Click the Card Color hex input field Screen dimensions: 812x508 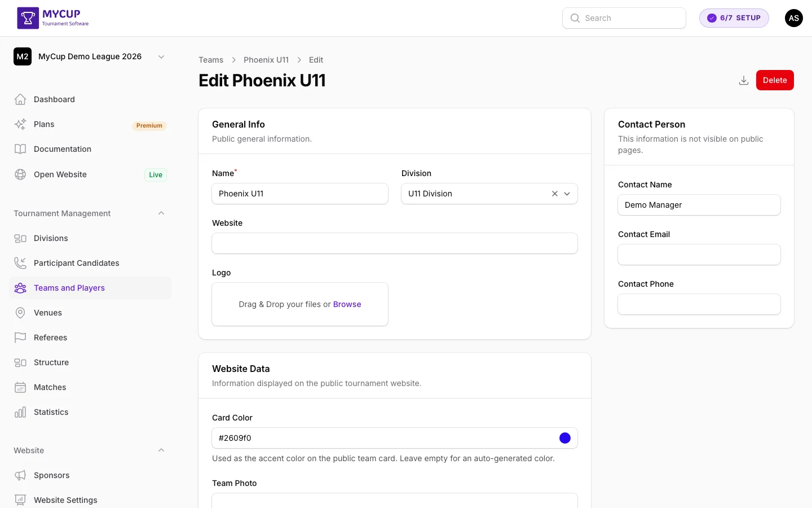(x=395, y=438)
